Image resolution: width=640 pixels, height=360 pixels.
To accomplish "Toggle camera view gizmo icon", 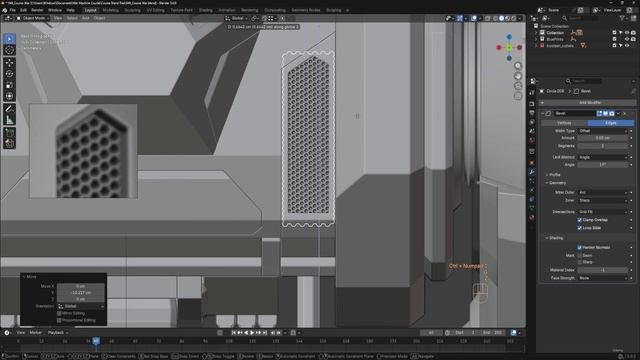I will [518, 86].
